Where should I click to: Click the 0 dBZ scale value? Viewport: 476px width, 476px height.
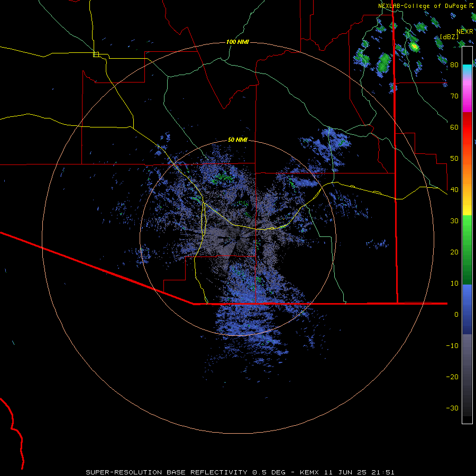pyautogui.click(x=456, y=315)
